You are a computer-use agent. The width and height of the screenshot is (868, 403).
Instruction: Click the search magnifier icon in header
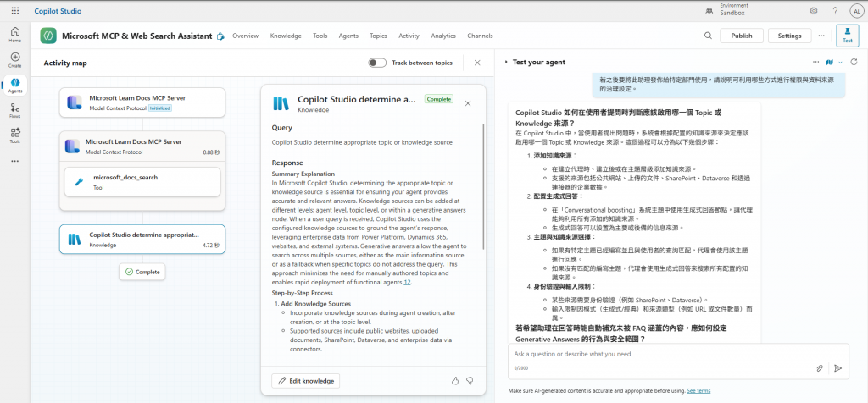(x=708, y=36)
